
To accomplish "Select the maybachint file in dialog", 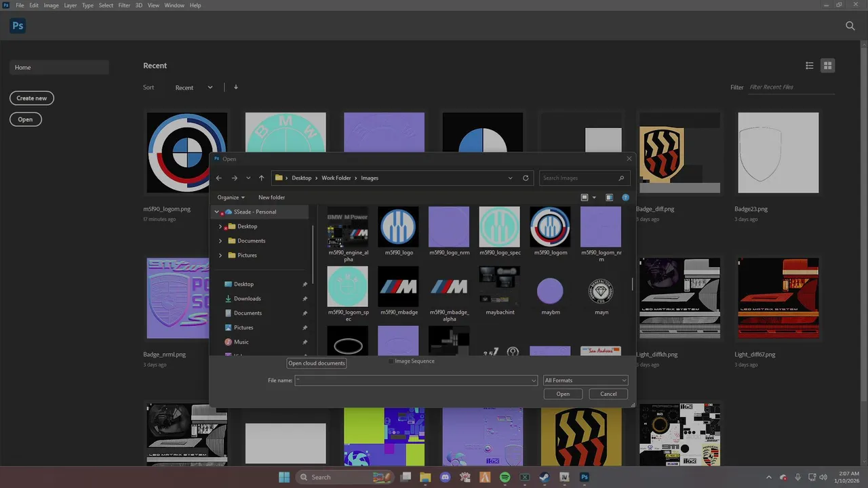I will pos(500,291).
